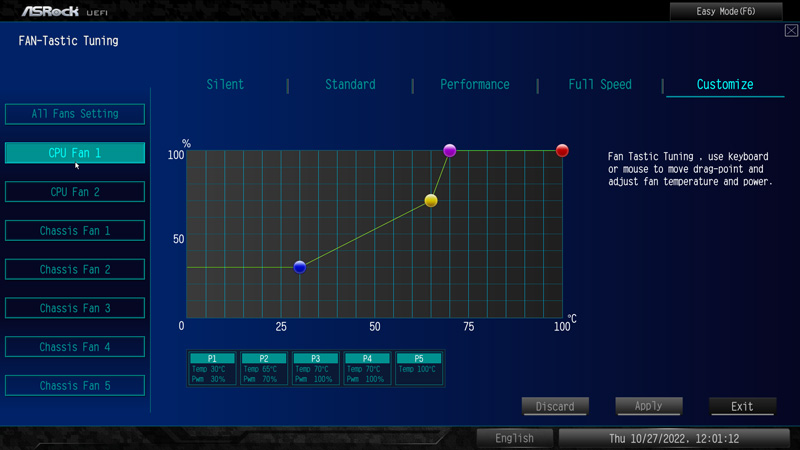800x450 pixels.
Task: Choose the Performance fan profile
Action: pos(475,85)
